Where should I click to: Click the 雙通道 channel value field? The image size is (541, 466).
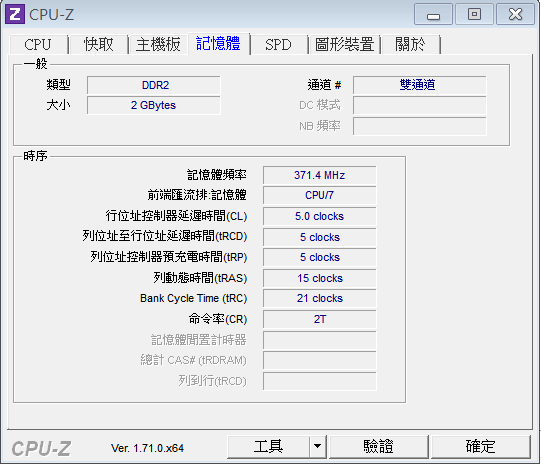pyautogui.click(x=420, y=85)
